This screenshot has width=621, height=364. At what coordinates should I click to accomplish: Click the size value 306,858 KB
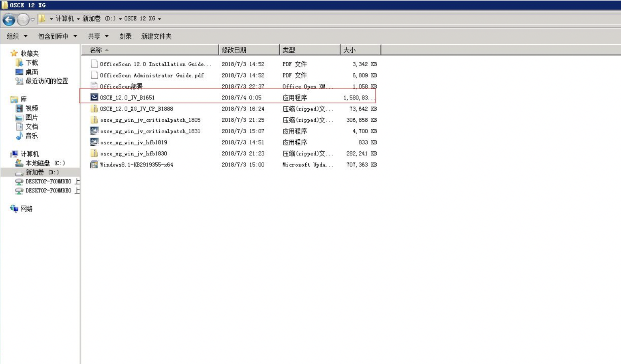click(362, 120)
